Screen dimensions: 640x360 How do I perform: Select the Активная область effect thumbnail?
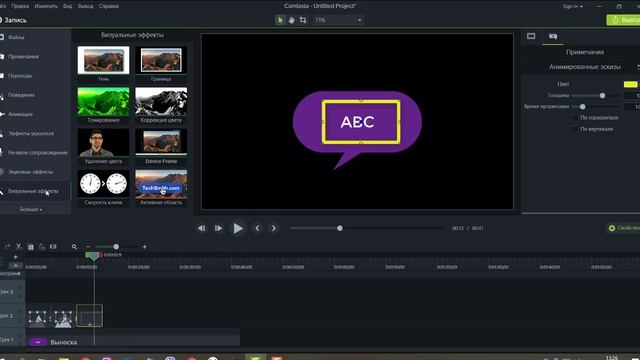click(x=161, y=184)
